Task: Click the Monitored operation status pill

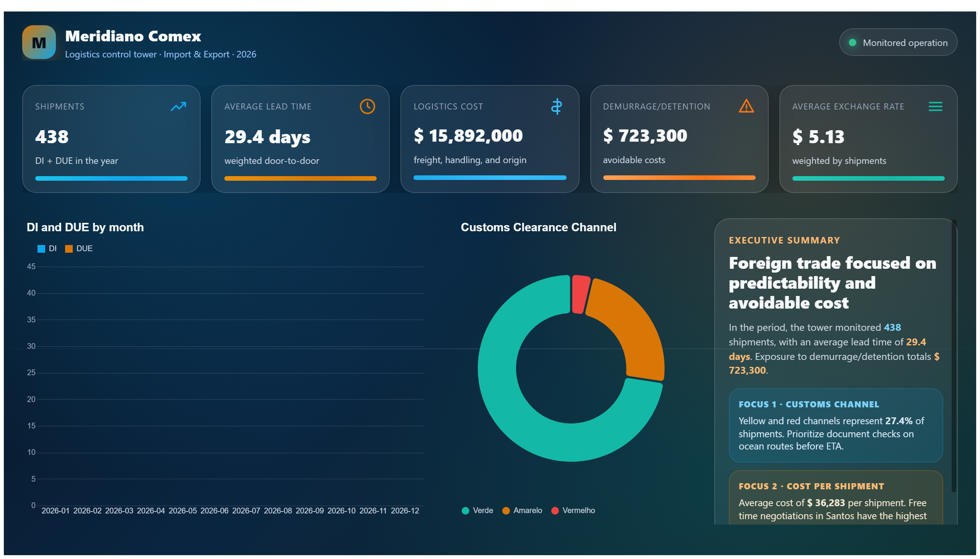Action: 898,42
